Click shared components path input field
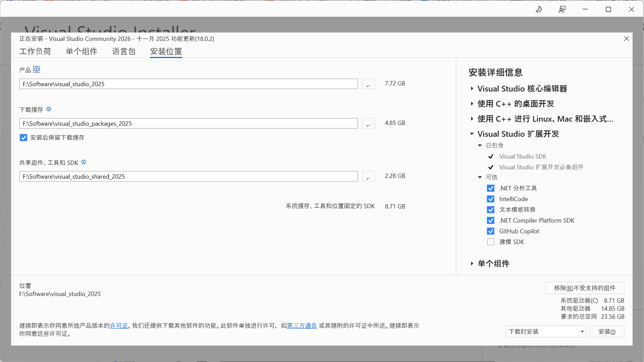 [189, 176]
